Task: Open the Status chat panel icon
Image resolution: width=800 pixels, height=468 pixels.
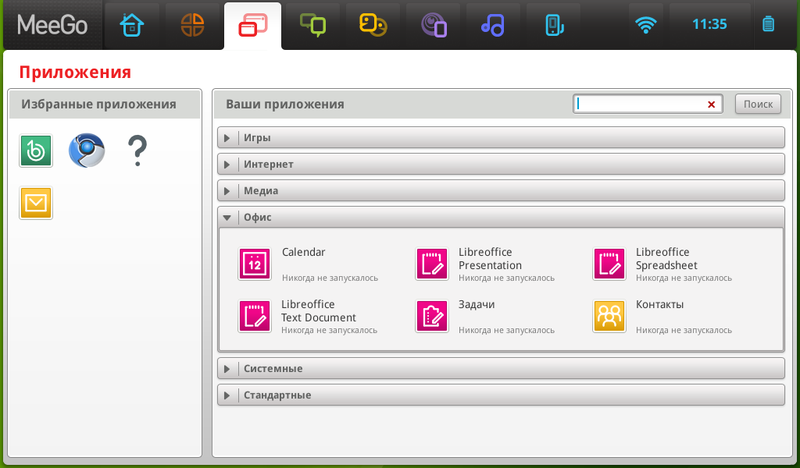Action: [313, 24]
